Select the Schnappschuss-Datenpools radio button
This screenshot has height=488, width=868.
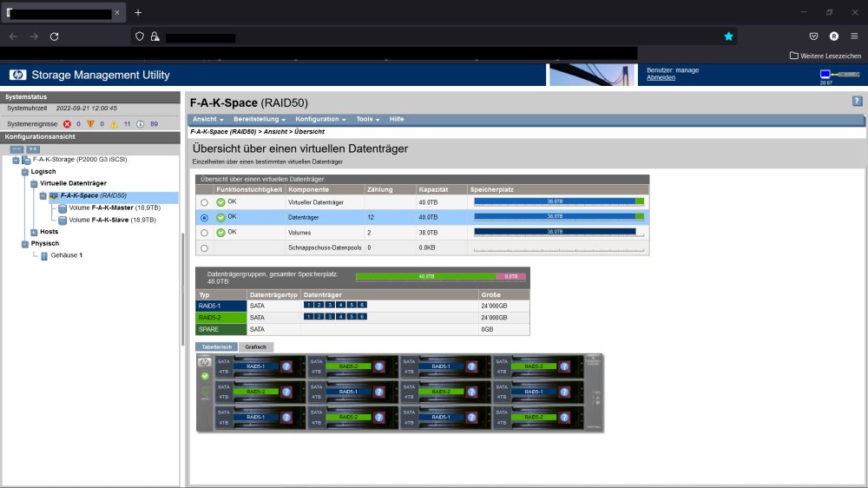(x=204, y=248)
